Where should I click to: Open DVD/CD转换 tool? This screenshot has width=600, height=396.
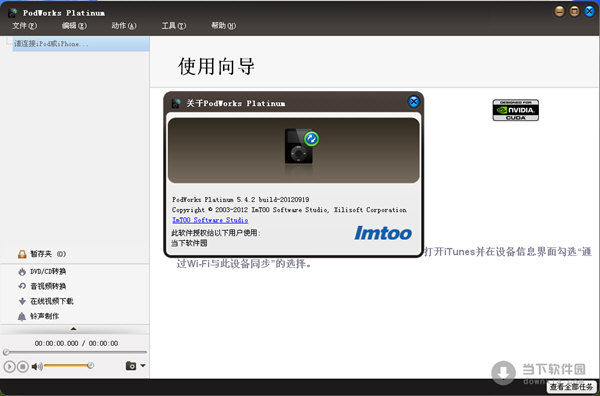click(x=42, y=272)
